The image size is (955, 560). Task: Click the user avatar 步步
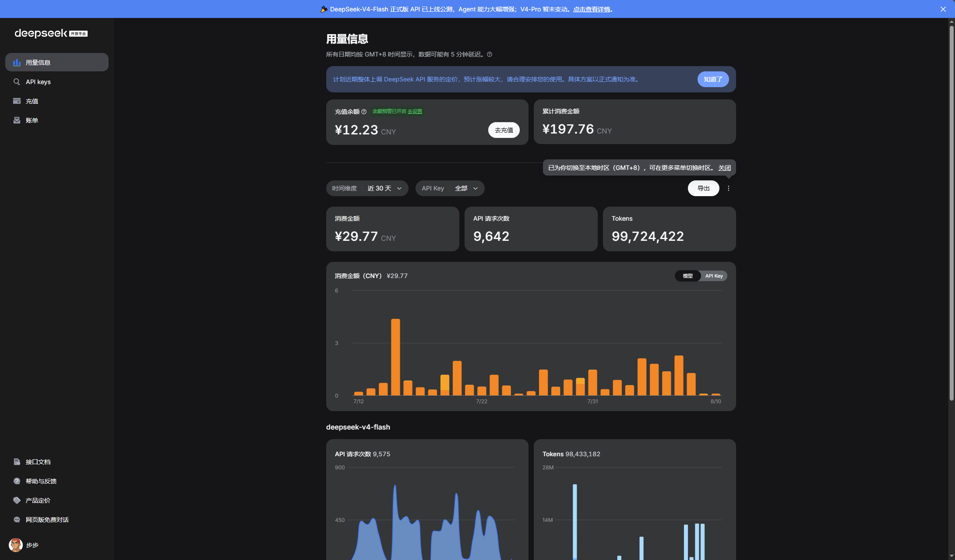(16, 545)
